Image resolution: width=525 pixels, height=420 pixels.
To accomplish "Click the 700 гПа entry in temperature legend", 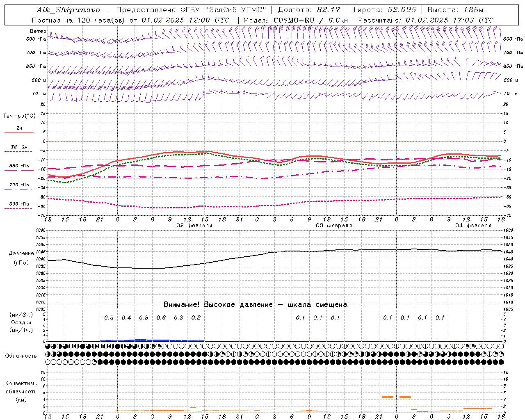I will (19, 185).
